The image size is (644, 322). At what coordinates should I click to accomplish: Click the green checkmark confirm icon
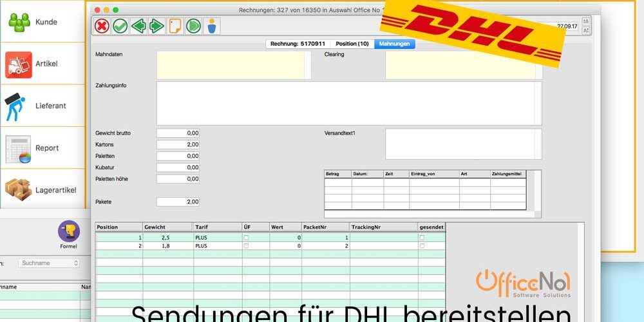tap(120, 26)
